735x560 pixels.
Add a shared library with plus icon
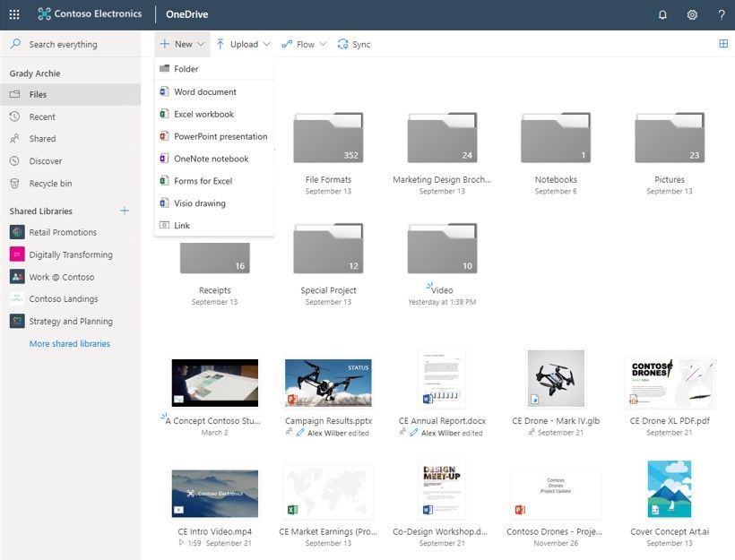pyautogui.click(x=125, y=211)
